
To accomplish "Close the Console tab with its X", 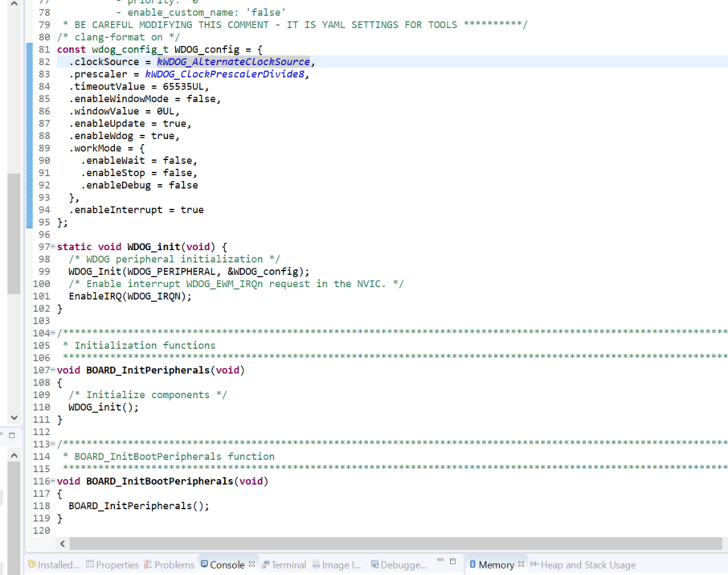I will 252,564.
